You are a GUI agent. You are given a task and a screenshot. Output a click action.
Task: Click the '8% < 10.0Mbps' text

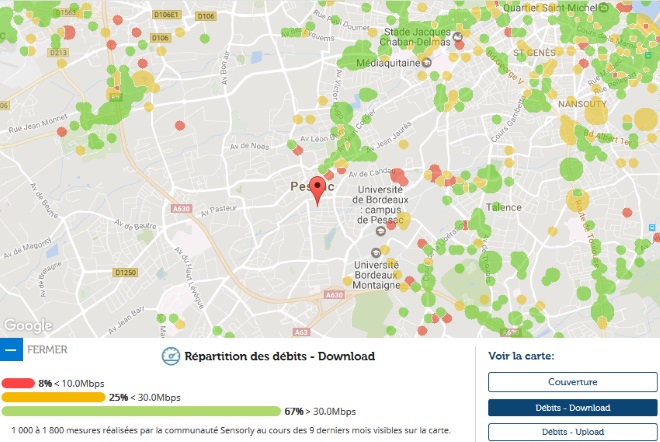[x=71, y=383]
